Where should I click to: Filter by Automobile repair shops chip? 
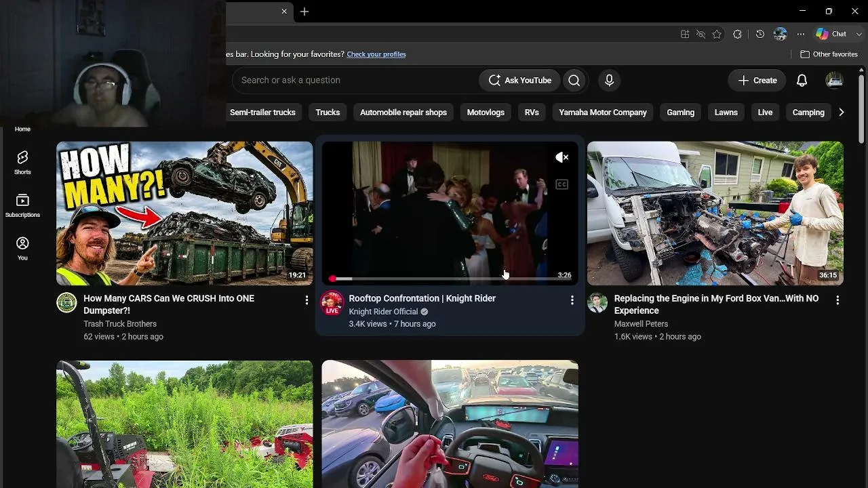(x=403, y=113)
